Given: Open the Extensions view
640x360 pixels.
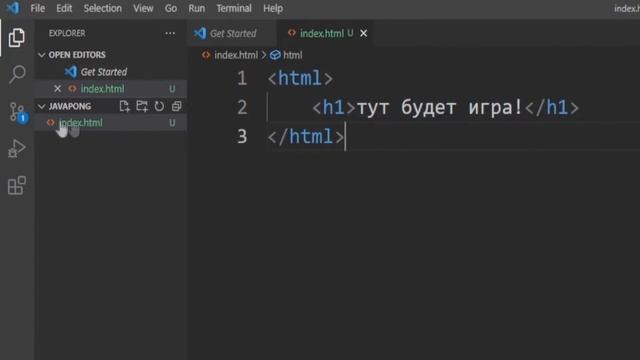Looking at the screenshot, I should pos(17,185).
